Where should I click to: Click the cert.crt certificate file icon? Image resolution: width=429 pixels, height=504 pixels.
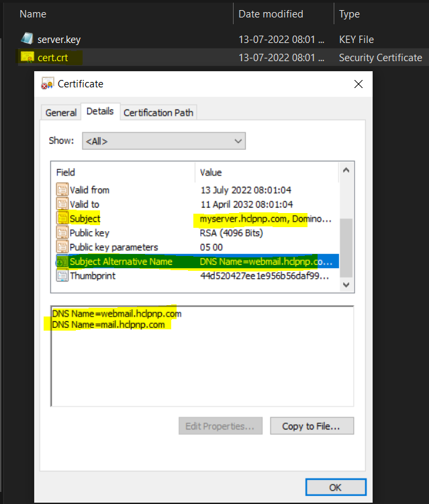click(26, 58)
